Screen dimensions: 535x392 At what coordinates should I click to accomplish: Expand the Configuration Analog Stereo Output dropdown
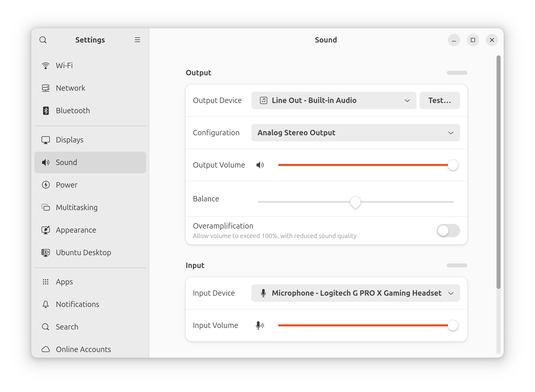tap(355, 133)
